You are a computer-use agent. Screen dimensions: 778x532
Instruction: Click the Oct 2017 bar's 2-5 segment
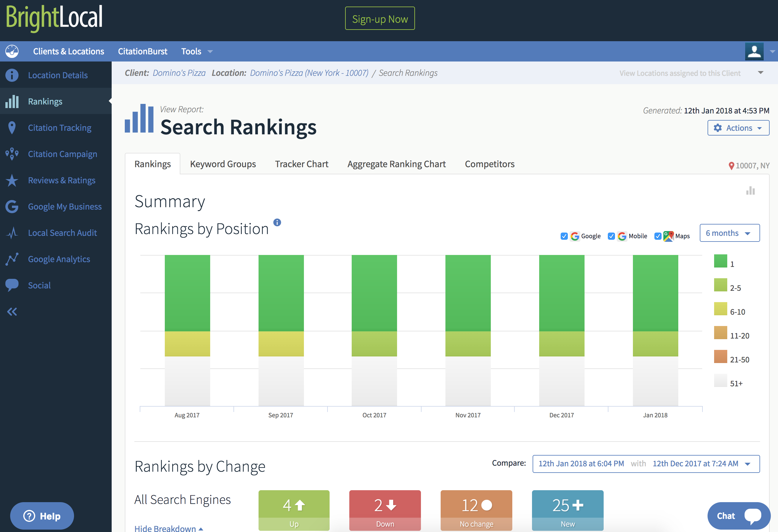coord(374,344)
